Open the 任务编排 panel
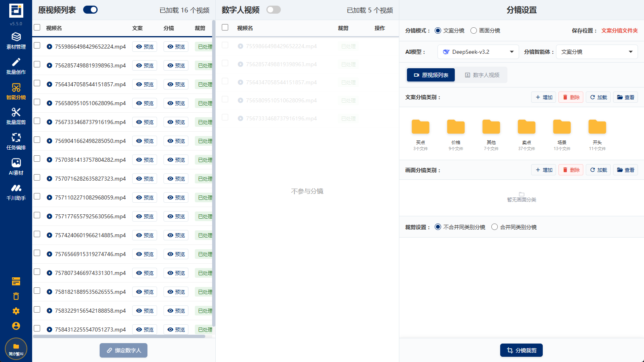The height and width of the screenshot is (362, 644). (16, 140)
